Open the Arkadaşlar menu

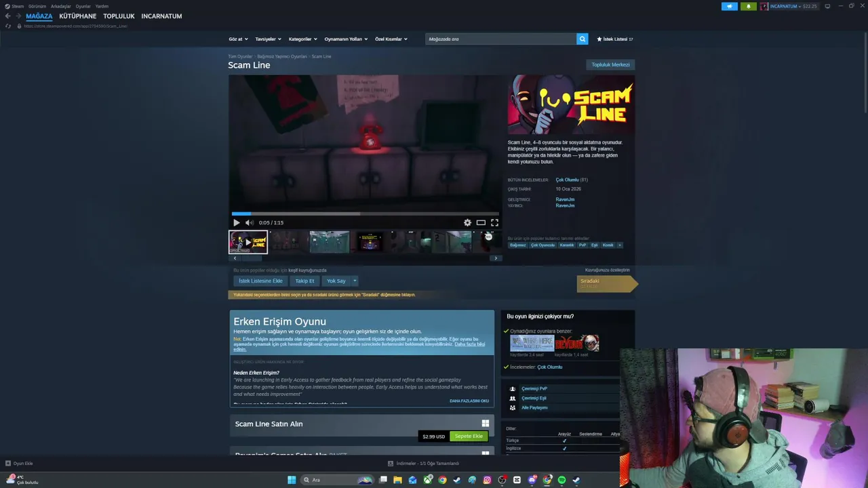click(x=61, y=6)
